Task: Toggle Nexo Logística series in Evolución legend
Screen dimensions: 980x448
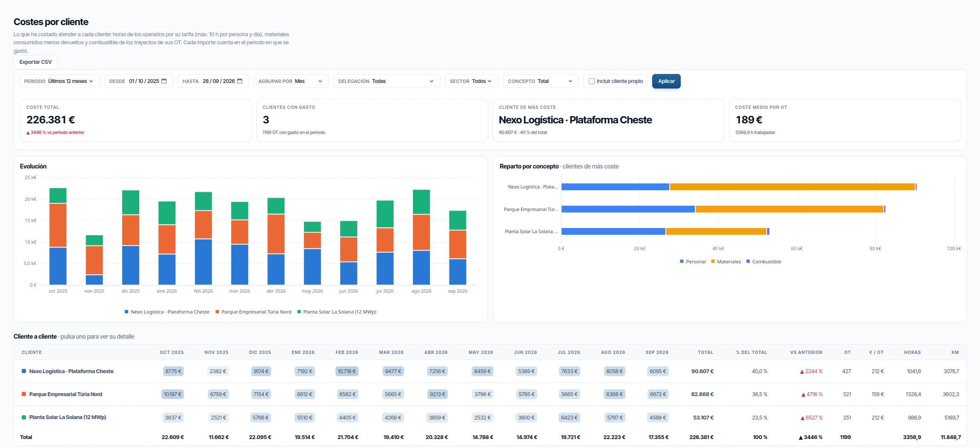Action: 167,312
